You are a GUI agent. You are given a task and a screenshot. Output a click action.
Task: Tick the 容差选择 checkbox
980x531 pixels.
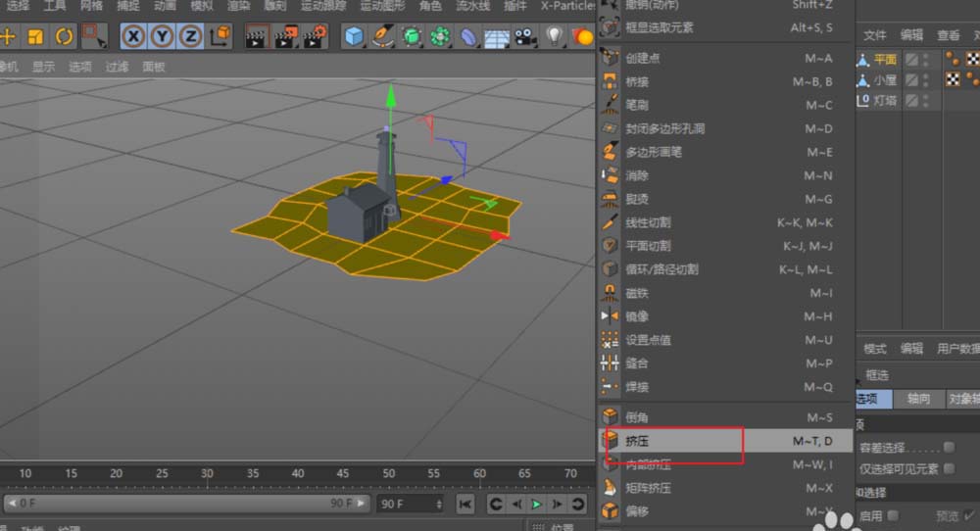point(949,447)
